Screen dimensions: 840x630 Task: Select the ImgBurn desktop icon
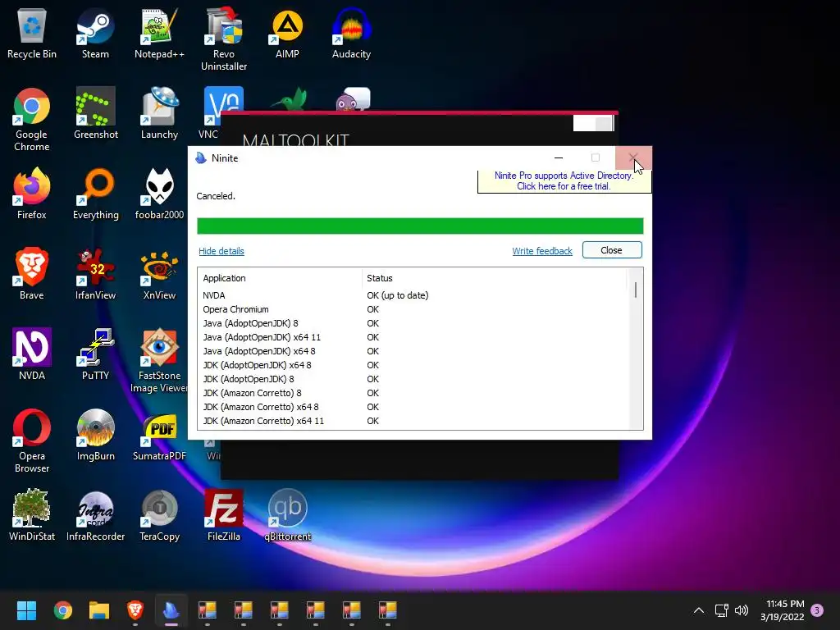[x=95, y=435]
